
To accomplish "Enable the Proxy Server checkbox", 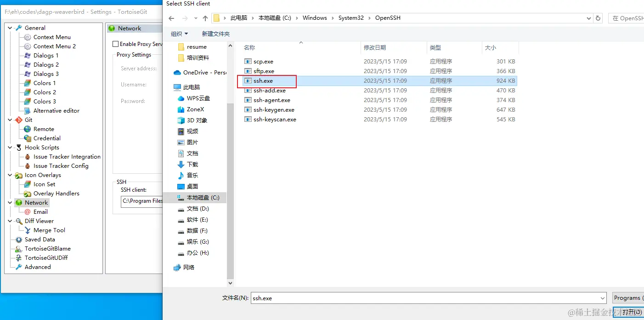I will tap(115, 44).
